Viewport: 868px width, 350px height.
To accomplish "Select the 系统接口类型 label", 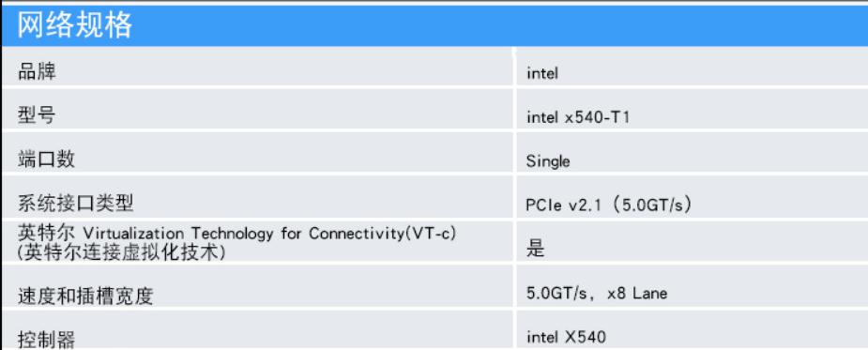I will (76, 205).
